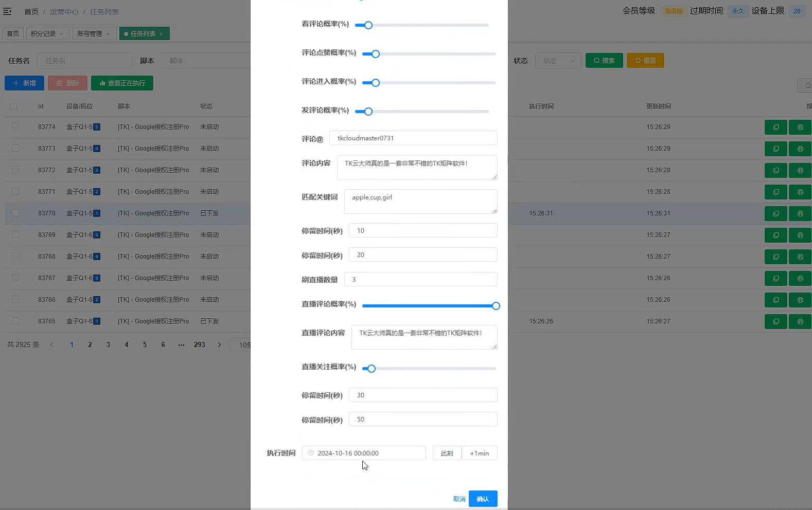Click the +1min button
This screenshot has width=812, height=510.
(x=479, y=453)
